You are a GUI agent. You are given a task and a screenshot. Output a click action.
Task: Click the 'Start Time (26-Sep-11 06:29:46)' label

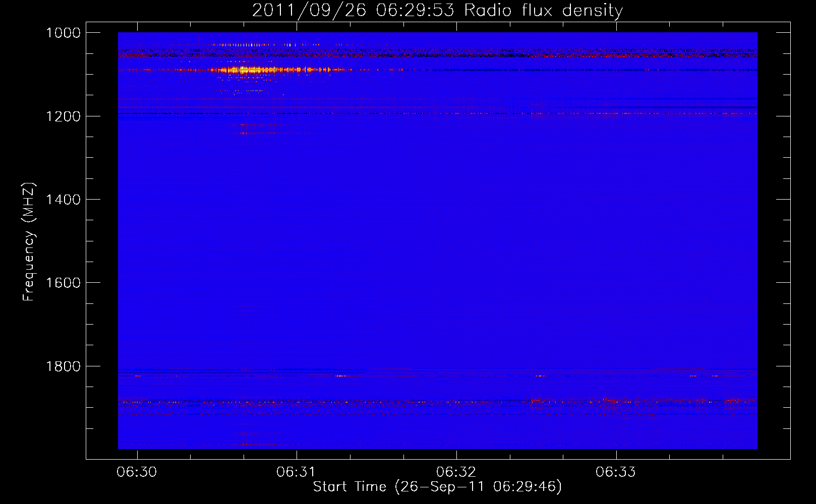(437, 487)
